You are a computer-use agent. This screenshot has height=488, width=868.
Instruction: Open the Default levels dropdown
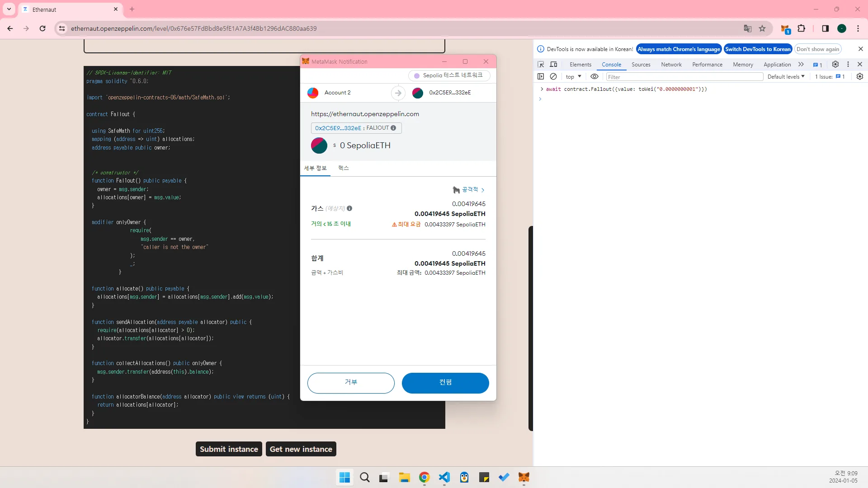pyautogui.click(x=786, y=76)
